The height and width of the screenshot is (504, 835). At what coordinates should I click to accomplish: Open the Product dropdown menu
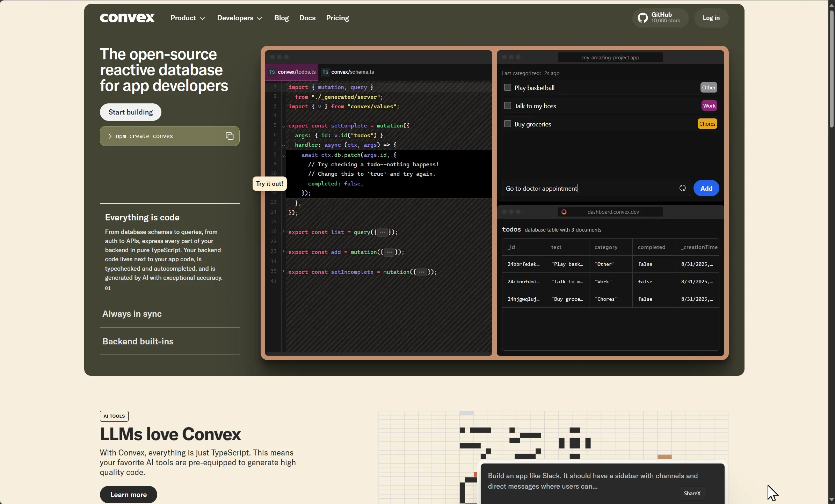(188, 18)
